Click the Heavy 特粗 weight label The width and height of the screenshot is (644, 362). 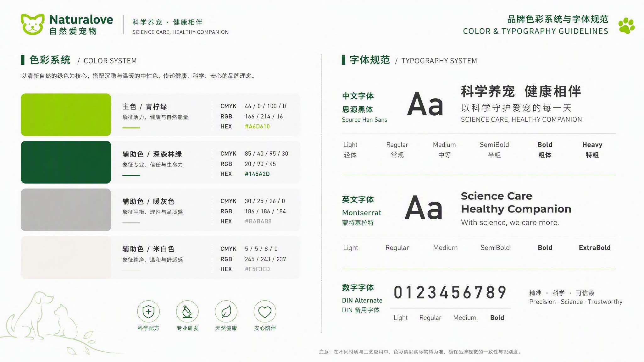click(592, 150)
